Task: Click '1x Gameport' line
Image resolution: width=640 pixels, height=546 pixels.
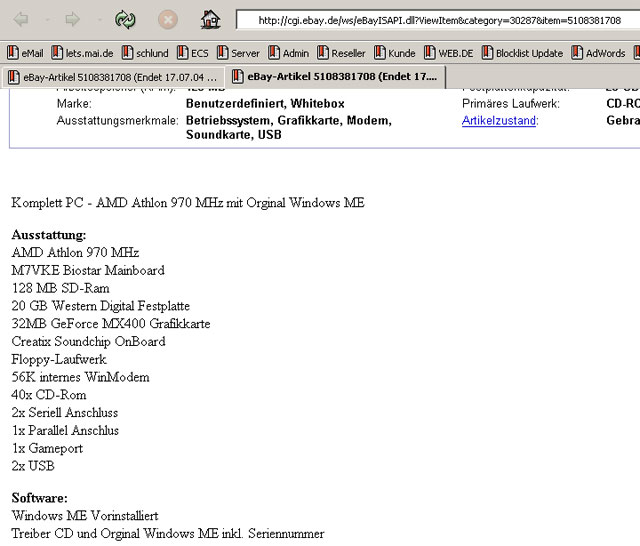Action: pyautogui.click(x=47, y=448)
